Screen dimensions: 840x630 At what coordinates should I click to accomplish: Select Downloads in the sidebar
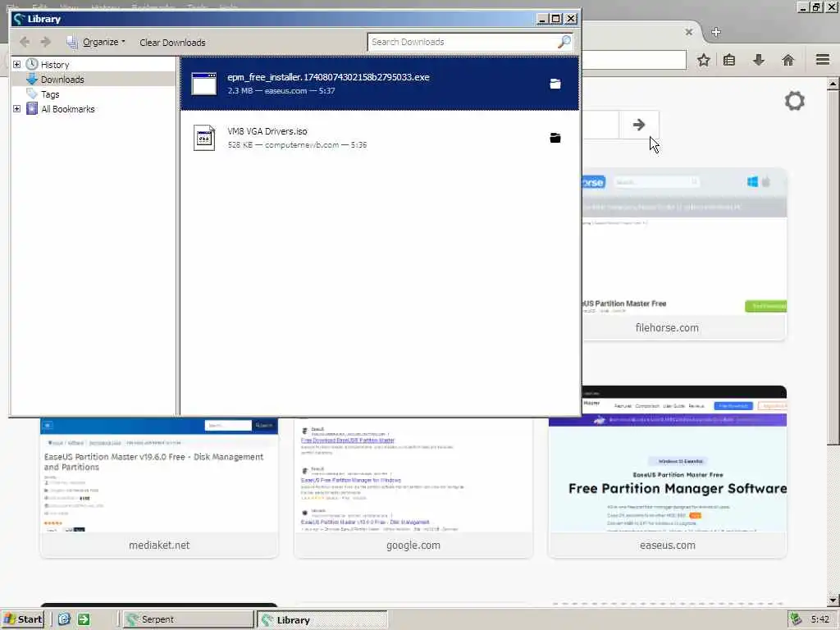(x=62, y=80)
